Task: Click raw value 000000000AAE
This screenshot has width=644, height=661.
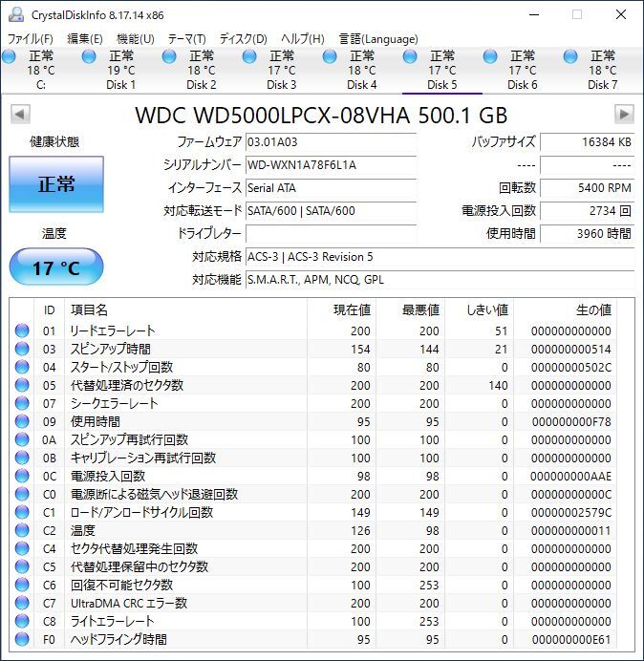Action: (x=571, y=477)
